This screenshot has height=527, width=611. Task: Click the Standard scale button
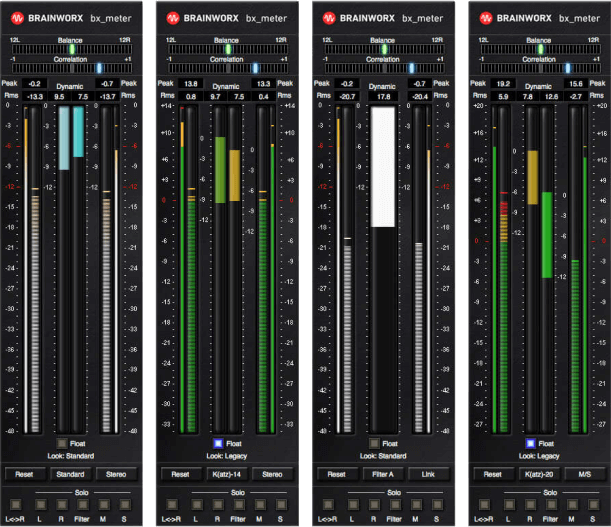click(x=70, y=474)
